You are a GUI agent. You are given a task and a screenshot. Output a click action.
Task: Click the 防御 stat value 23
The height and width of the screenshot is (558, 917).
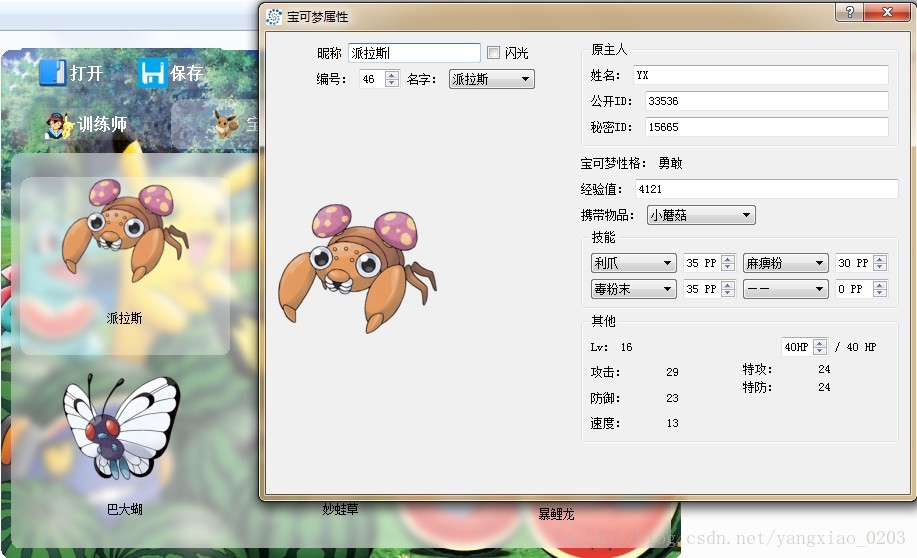673,398
